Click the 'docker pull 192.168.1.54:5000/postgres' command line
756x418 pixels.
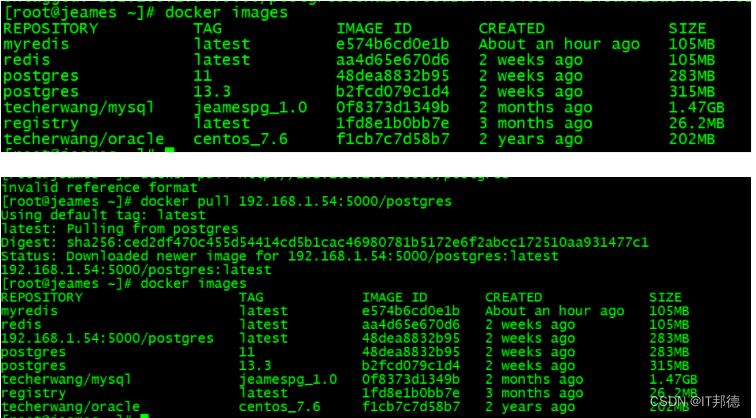[x=227, y=201]
